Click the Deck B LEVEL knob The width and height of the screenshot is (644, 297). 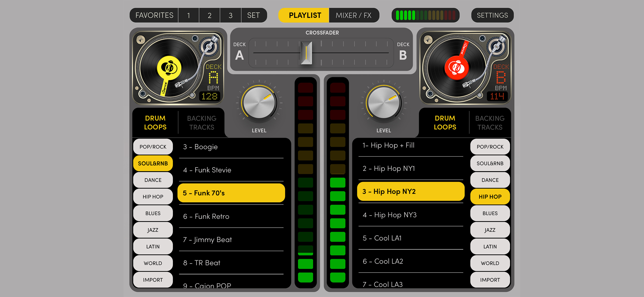click(384, 103)
